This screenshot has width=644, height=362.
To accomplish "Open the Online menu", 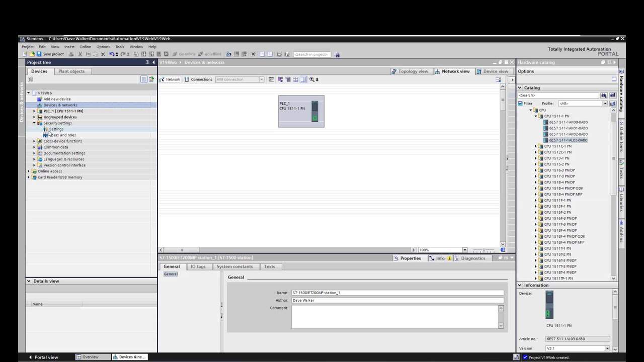I will [85, 47].
